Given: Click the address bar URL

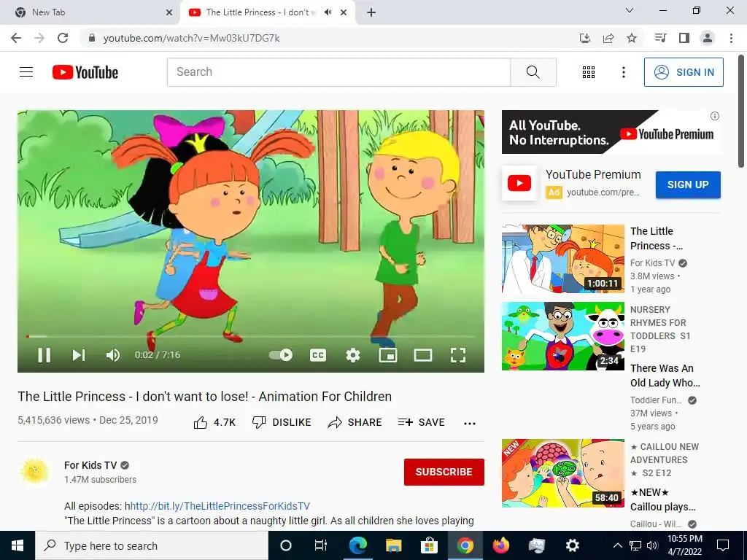Looking at the screenshot, I should click(192, 38).
